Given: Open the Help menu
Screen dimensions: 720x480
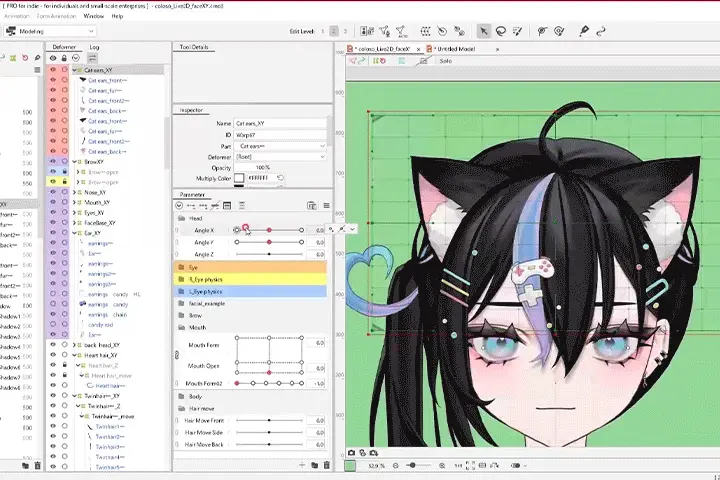Looking at the screenshot, I should pyautogui.click(x=118, y=16).
